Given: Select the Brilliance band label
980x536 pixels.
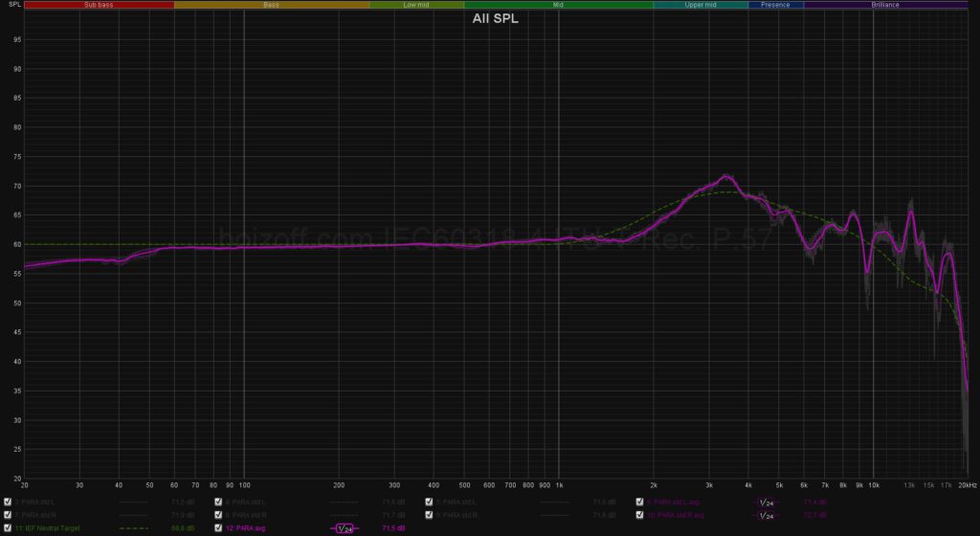Looking at the screenshot, I should (885, 5).
